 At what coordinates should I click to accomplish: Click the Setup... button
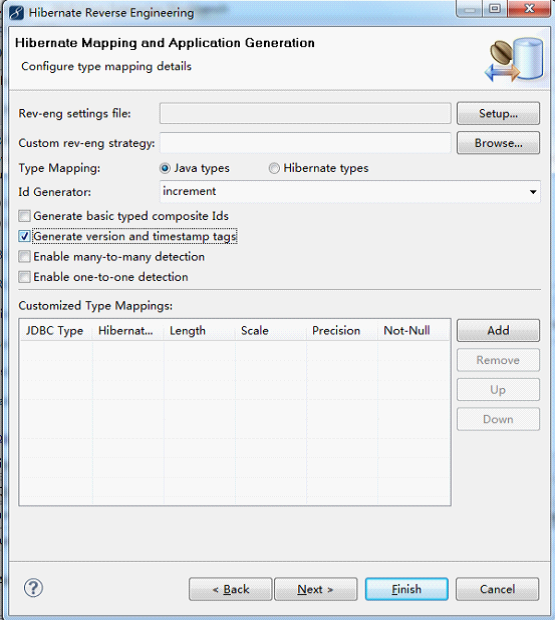point(498,113)
